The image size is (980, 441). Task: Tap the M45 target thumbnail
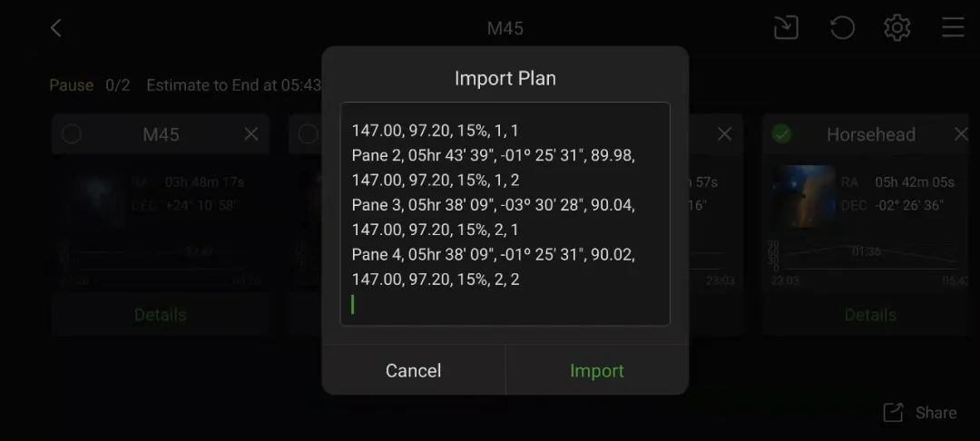click(93, 195)
